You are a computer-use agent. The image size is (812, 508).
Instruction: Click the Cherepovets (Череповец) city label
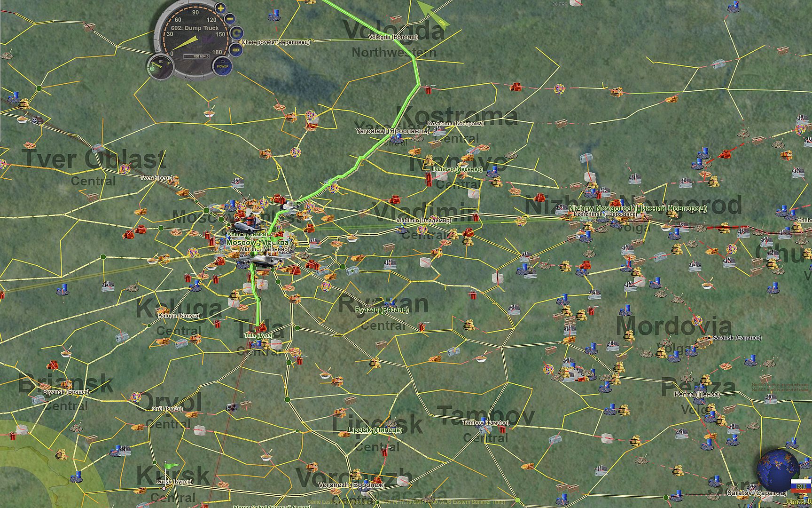[276, 42]
